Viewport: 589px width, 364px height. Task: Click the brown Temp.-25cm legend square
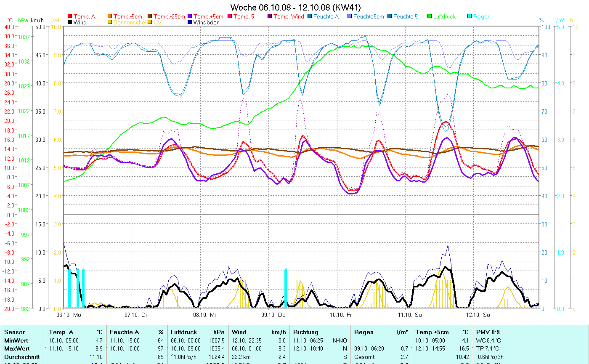point(150,17)
